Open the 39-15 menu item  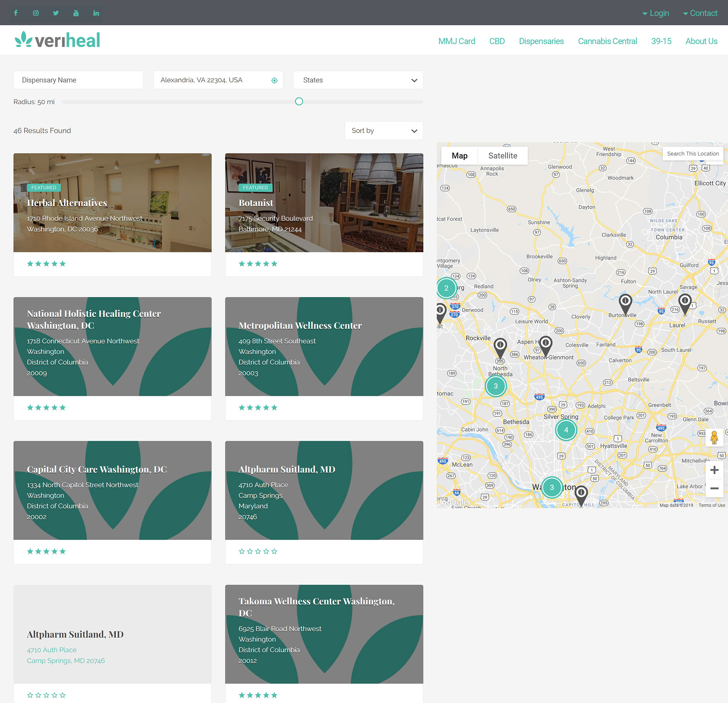[661, 41]
